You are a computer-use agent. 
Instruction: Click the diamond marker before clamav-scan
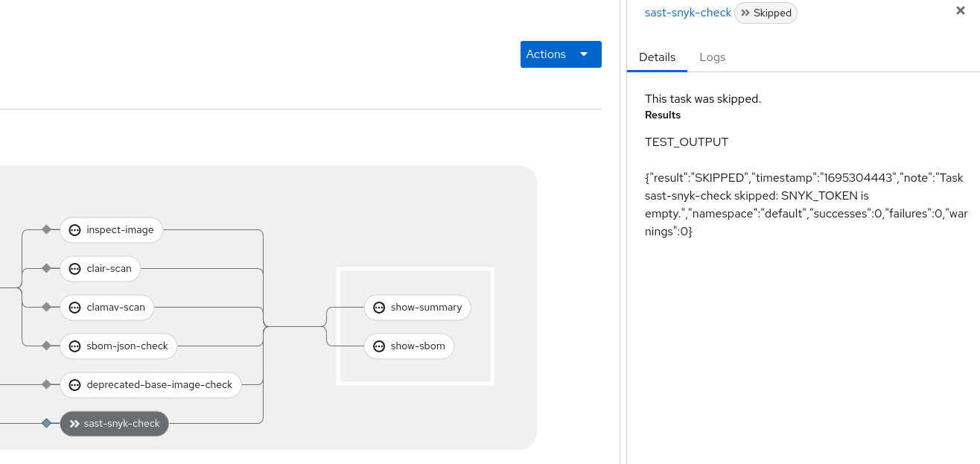tap(46, 307)
